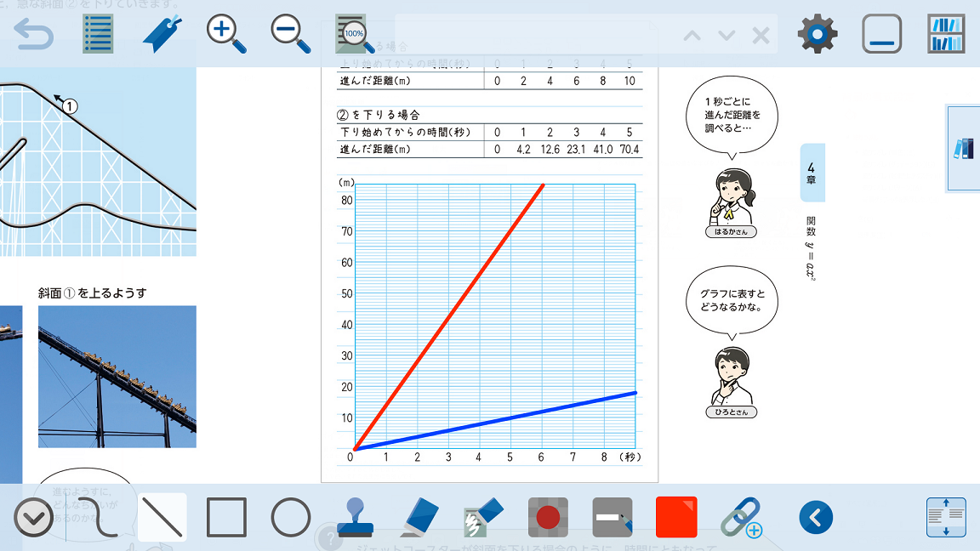Zoom out with the minus magnifier
Image resolution: width=980 pixels, height=551 pixels.
pos(291,34)
